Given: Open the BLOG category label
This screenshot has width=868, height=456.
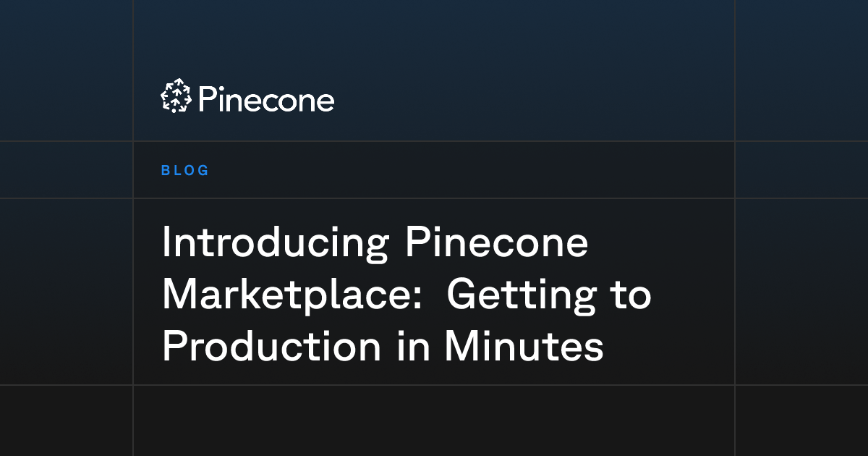Looking at the screenshot, I should tap(185, 171).
